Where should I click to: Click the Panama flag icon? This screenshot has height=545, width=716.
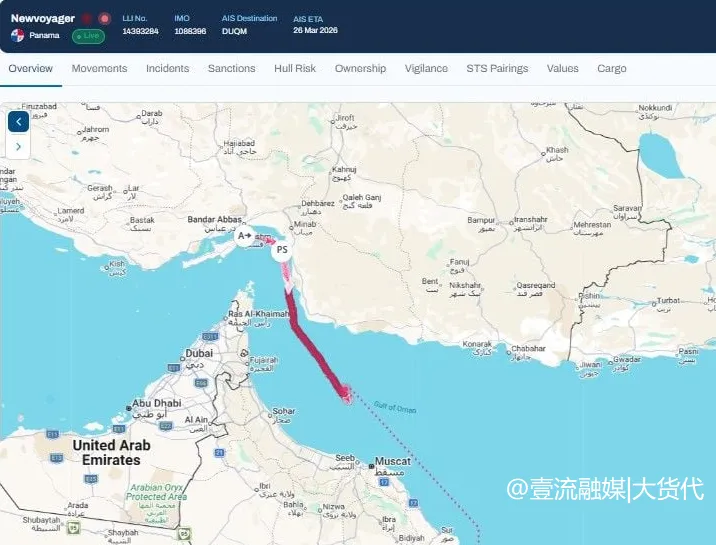17,36
